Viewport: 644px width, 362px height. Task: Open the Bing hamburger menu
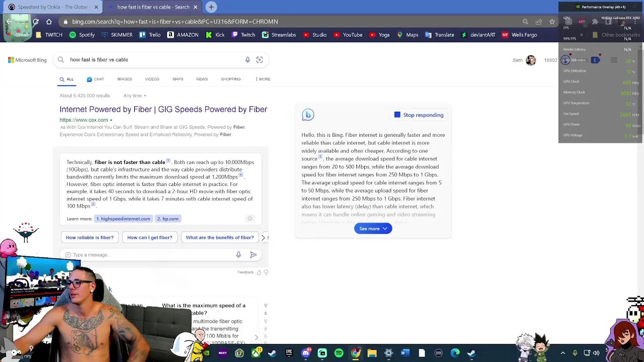point(614,60)
